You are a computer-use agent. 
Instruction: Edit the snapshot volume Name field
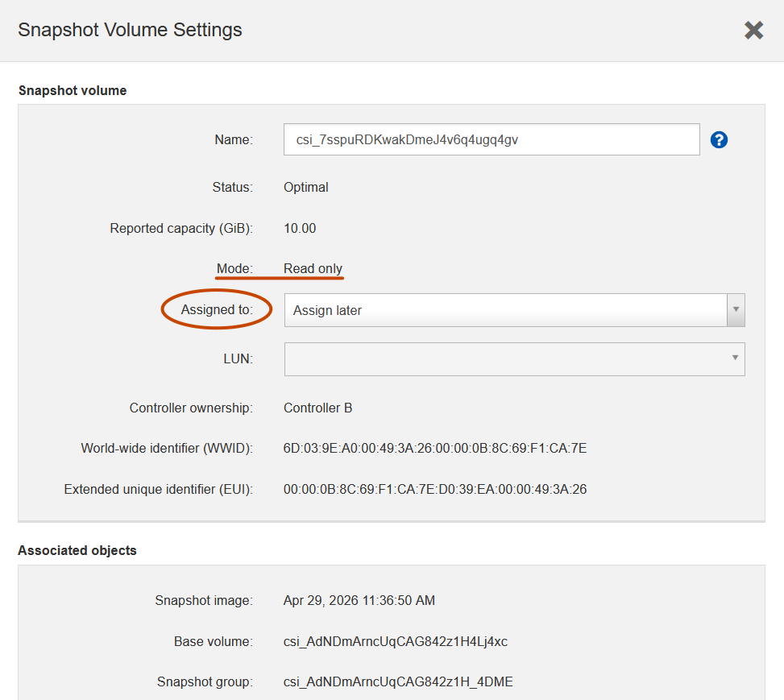[x=492, y=139]
